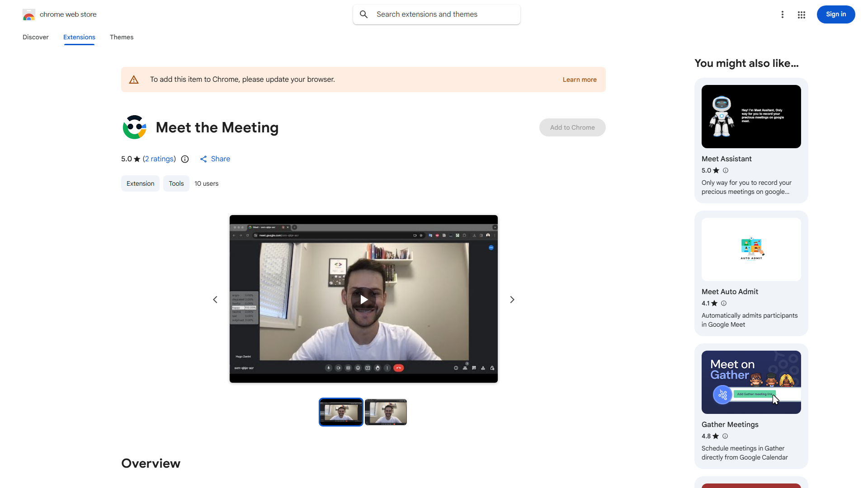The height and width of the screenshot is (488, 868).
Task: Click the info icon next to Meet Assistant rating
Action: pos(726,170)
